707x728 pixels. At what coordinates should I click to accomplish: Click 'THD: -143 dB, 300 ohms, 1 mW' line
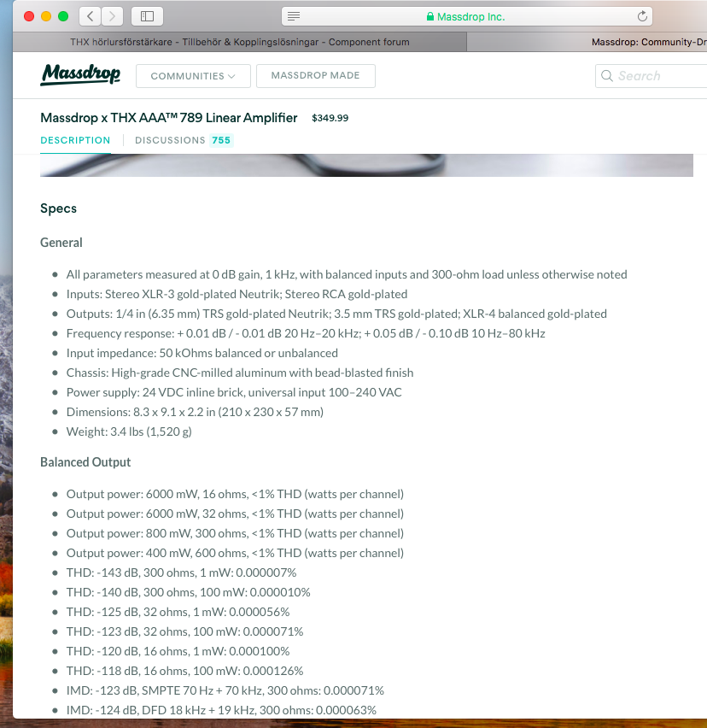[181, 572]
